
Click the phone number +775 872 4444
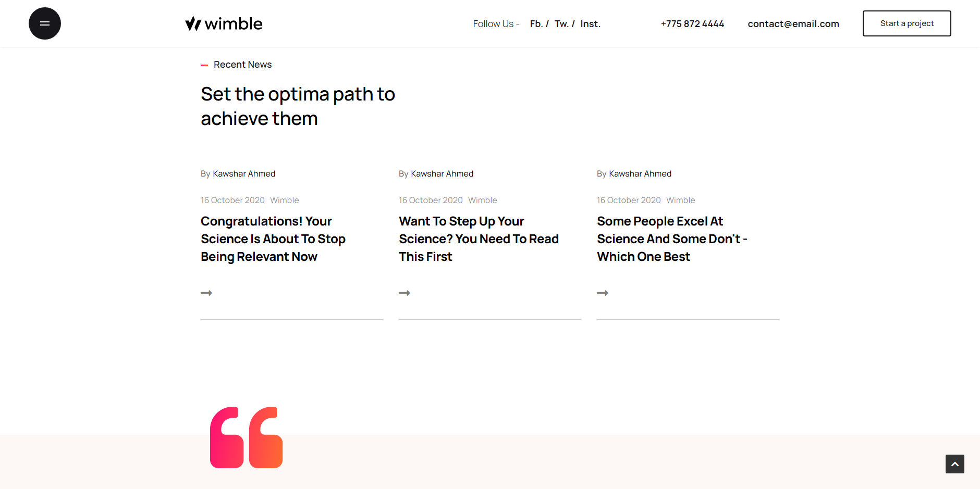coord(692,24)
